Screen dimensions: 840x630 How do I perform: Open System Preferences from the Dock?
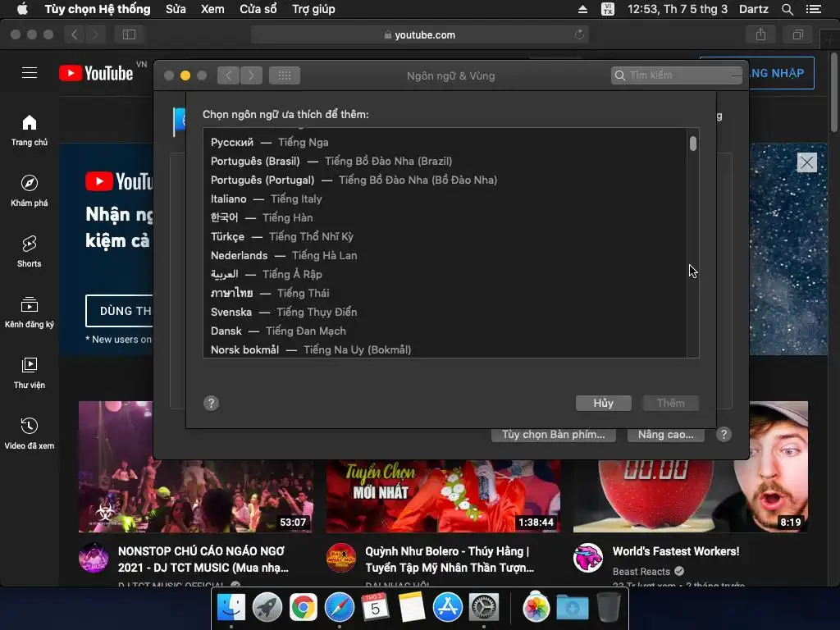click(484, 608)
